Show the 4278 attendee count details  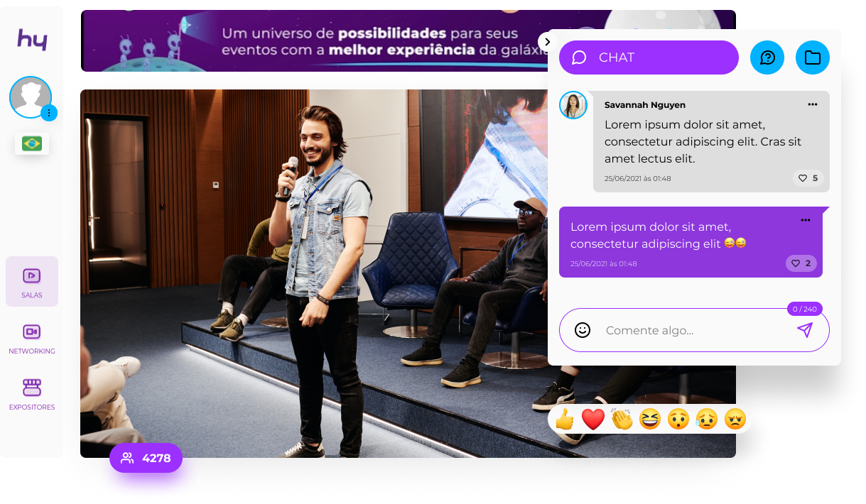(x=146, y=458)
